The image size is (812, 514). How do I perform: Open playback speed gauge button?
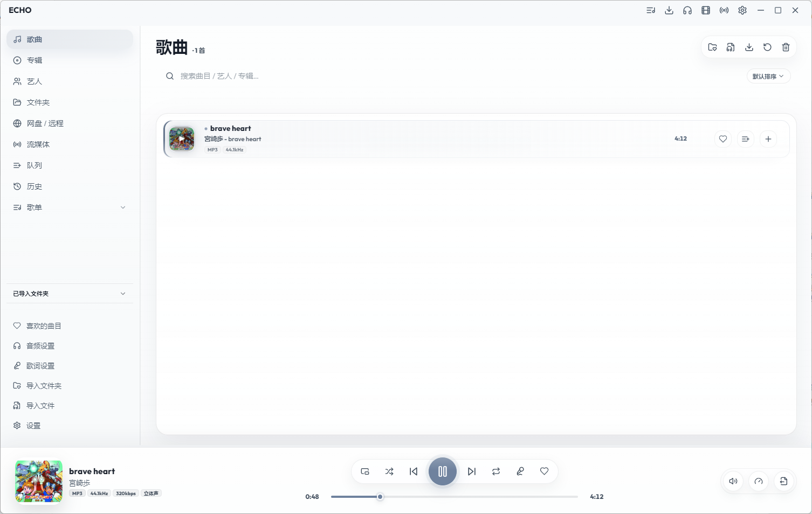[x=759, y=481]
